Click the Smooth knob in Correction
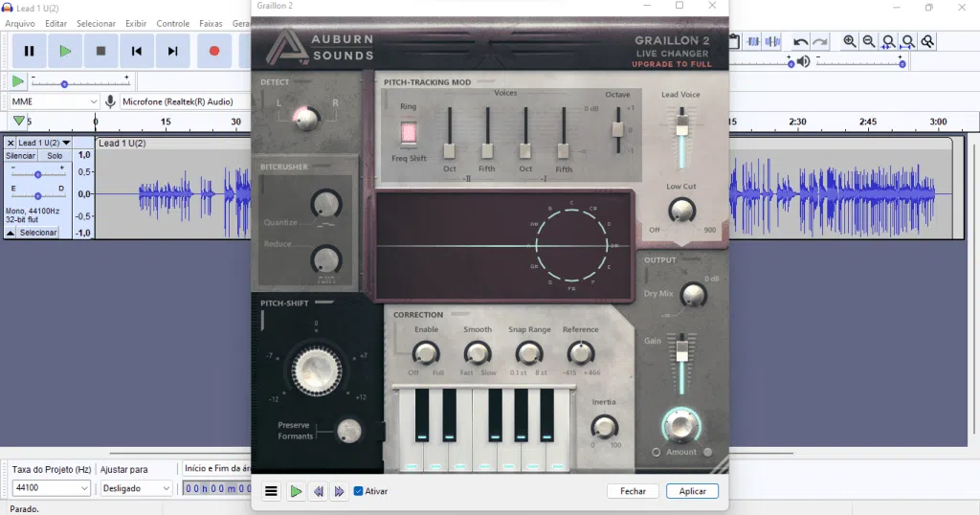 pyautogui.click(x=477, y=353)
